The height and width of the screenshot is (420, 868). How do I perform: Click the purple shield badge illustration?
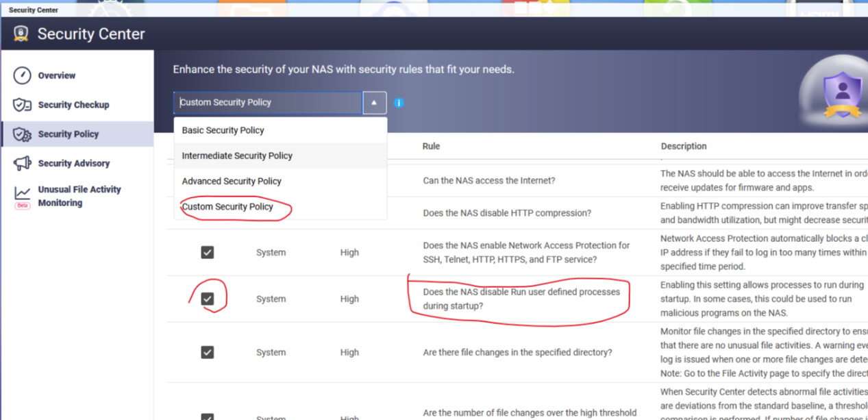point(842,94)
